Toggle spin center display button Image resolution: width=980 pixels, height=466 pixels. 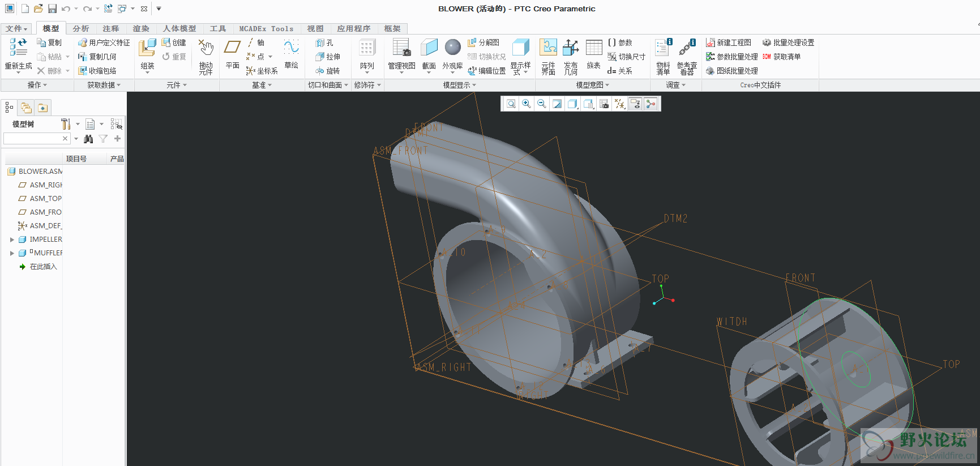click(x=651, y=104)
